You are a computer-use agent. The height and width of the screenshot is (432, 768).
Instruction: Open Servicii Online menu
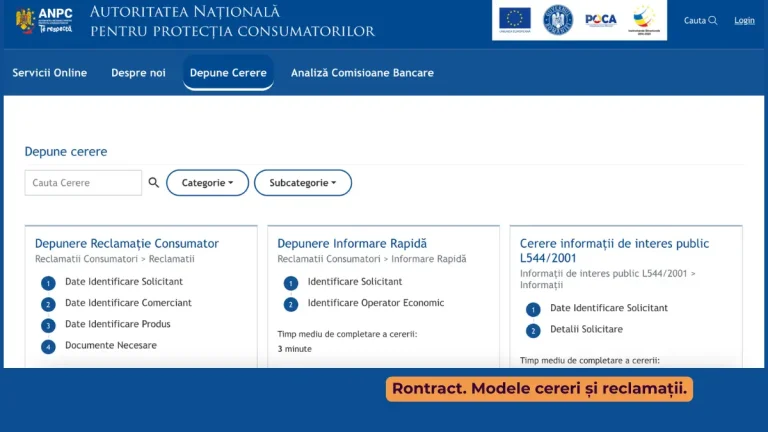[x=49, y=73]
